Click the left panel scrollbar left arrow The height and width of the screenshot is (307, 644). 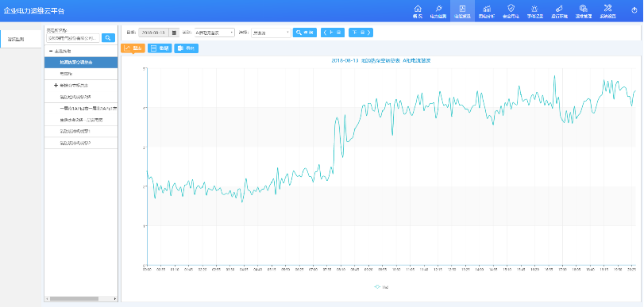(46, 298)
